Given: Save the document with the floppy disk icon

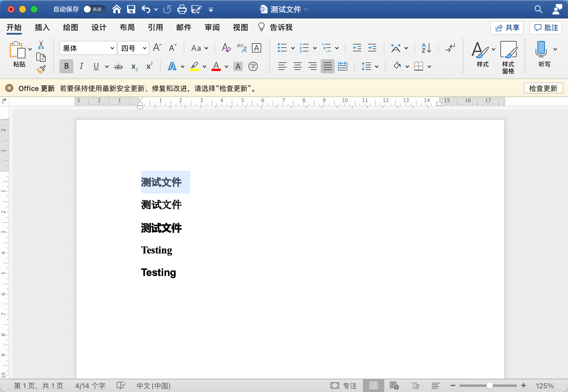Looking at the screenshot, I should [x=131, y=9].
